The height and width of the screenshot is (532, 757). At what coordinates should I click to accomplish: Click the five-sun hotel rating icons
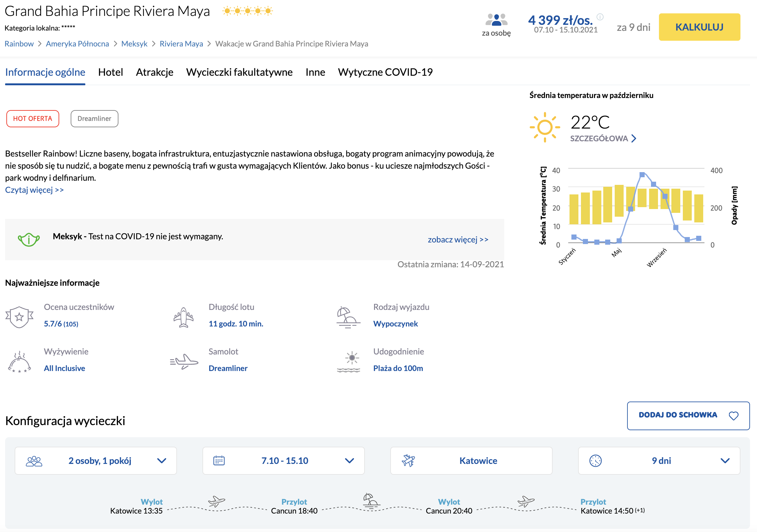[248, 11]
